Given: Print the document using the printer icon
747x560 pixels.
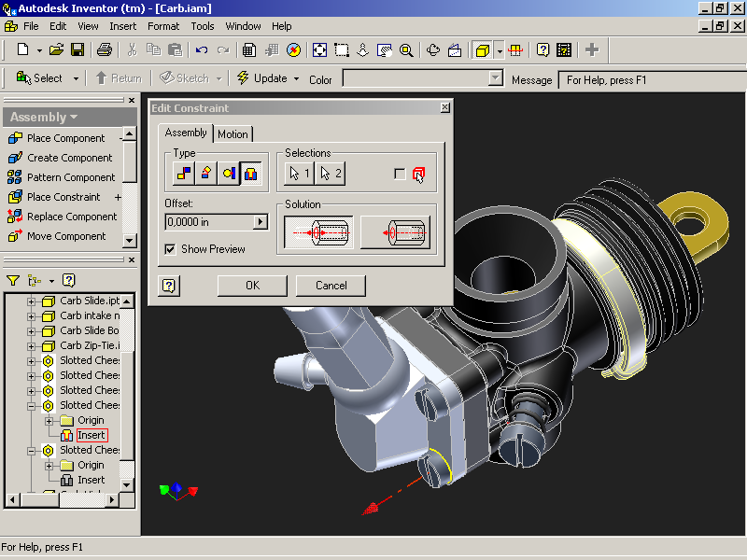Looking at the screenshot, I should [x=105, y=49].
